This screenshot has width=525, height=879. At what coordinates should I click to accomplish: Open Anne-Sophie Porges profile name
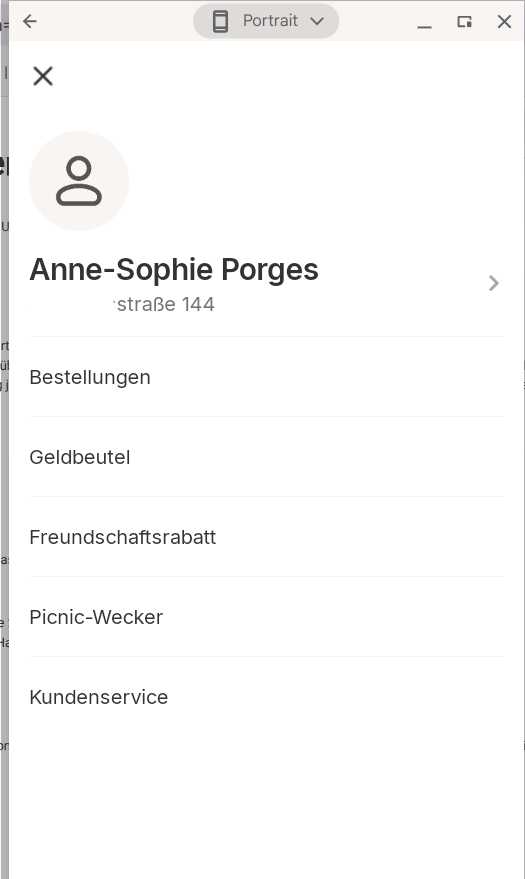click(174, 269)
